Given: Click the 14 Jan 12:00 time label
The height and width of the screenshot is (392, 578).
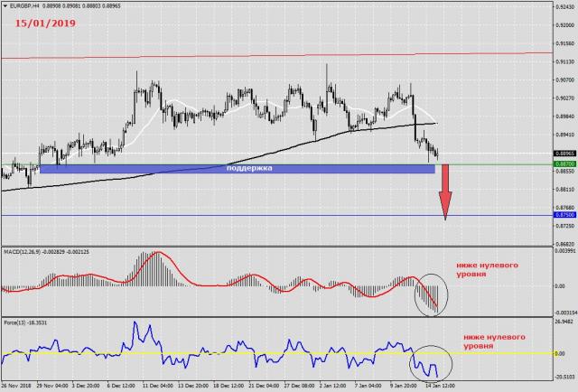Looking at the screenshot, I should [x=438, y=387].
